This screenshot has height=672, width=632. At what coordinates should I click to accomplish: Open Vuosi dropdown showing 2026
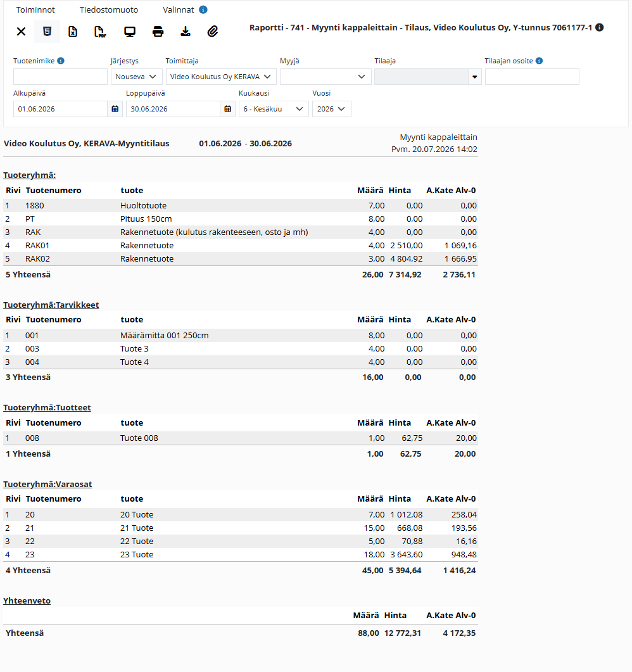pyautogui.click(x=332, y=109)
